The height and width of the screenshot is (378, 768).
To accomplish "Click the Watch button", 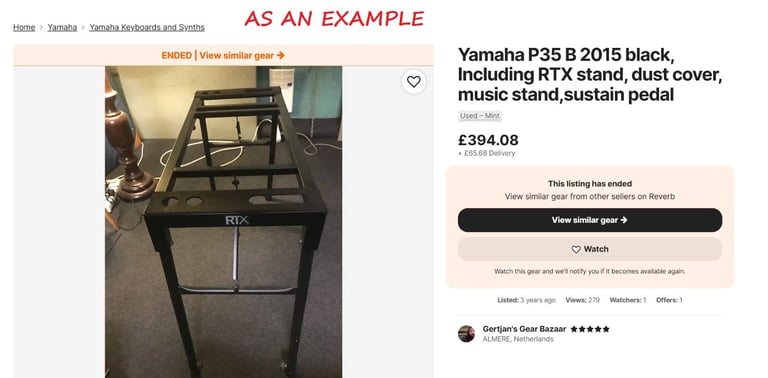I will [590, 249].
